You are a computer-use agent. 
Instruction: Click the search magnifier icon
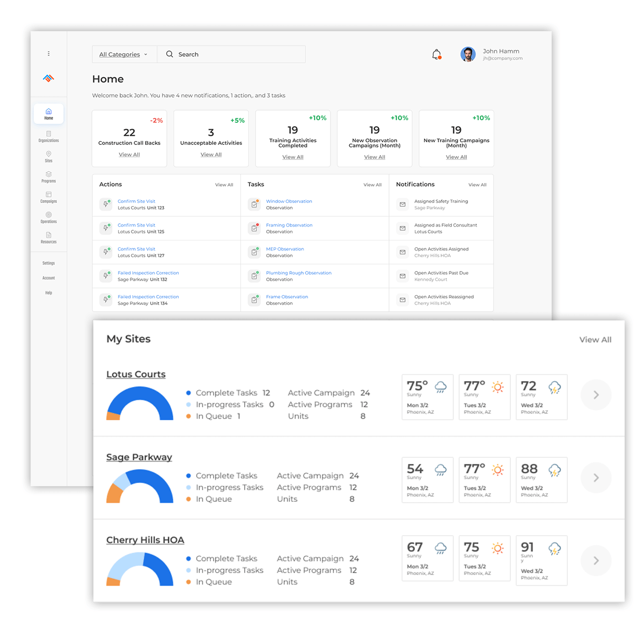170,54
